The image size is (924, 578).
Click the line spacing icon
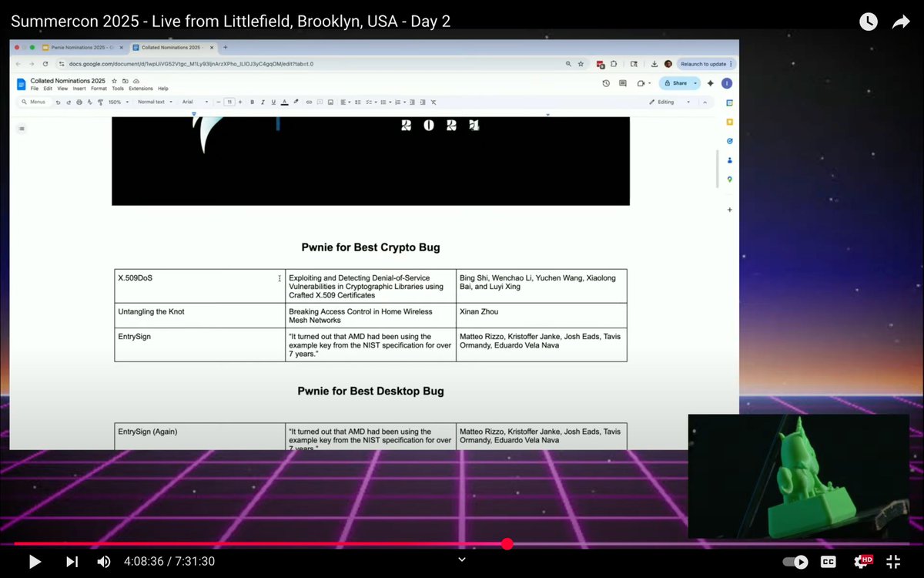[x=357, y=102]
